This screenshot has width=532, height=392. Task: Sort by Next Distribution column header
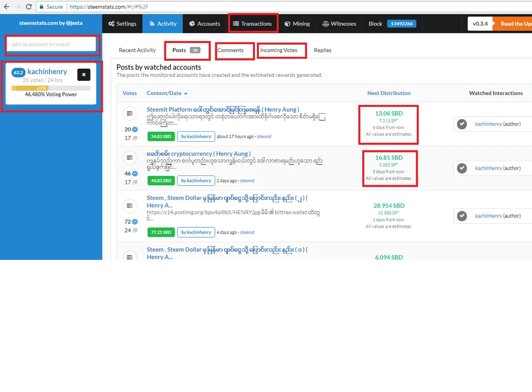pos(389,93)
